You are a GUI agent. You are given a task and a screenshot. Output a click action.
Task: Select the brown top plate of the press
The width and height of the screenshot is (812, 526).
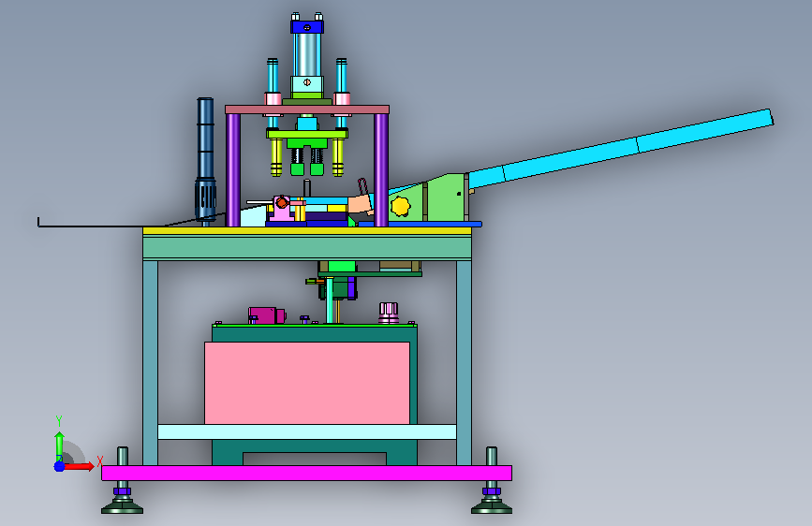pyautogui.click(x=307, y=110)
